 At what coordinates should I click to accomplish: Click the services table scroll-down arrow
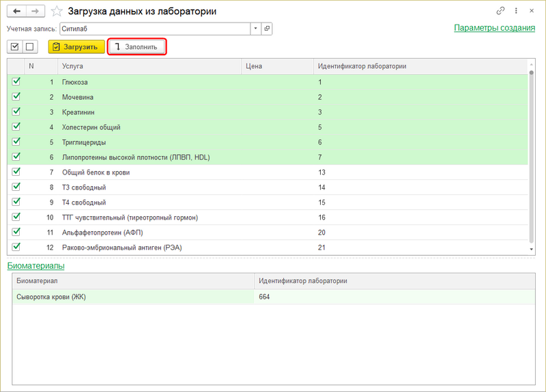pos(532,250)
